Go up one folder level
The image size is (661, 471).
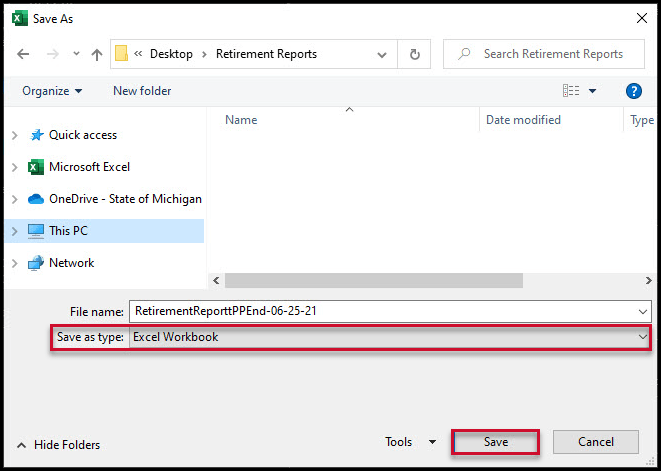point(97,54)
